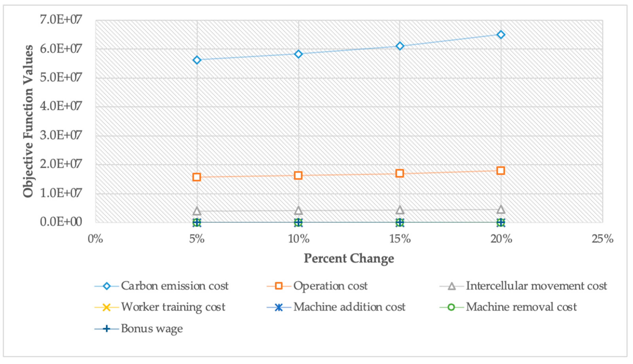
Task: Select the overlapping zero-value markers at 15%
Action: 400,222
